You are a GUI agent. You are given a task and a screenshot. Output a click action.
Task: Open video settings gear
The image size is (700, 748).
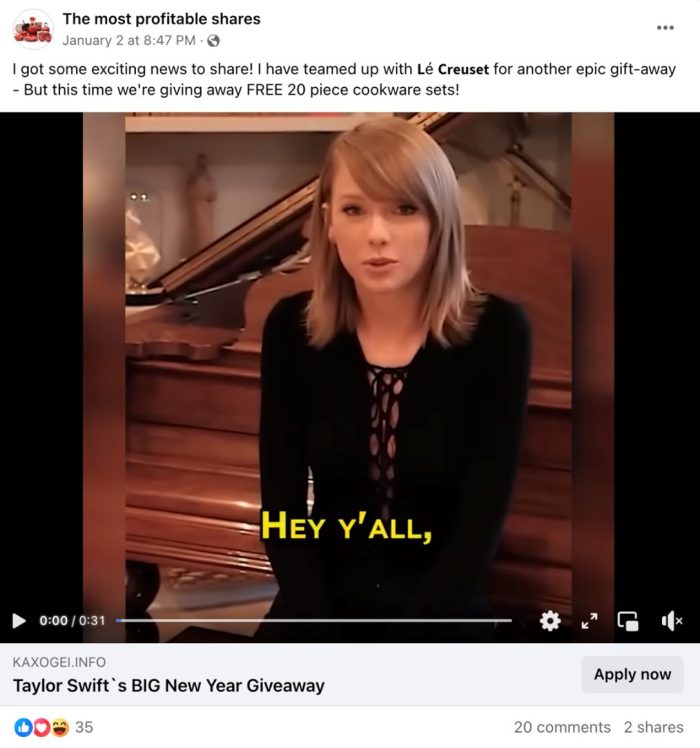(x=550, y=621)
